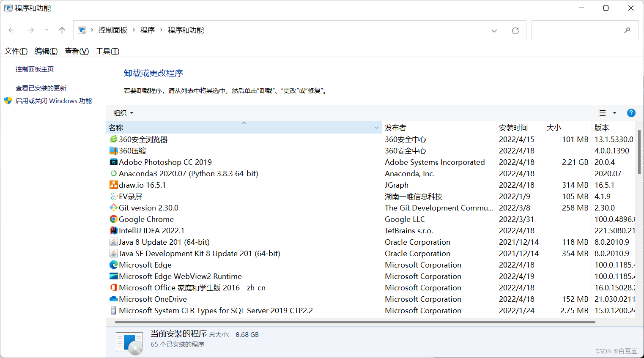Refresh the address bar view

tap(515, 30)
